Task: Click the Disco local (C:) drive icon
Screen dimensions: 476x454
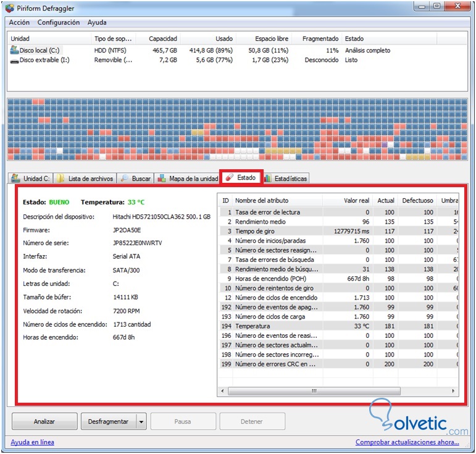Action: pyautogui.click(x=14, y=50)
